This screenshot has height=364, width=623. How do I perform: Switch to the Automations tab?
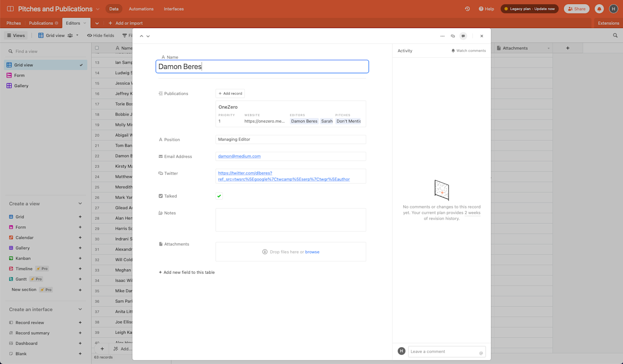coord(141,9)
